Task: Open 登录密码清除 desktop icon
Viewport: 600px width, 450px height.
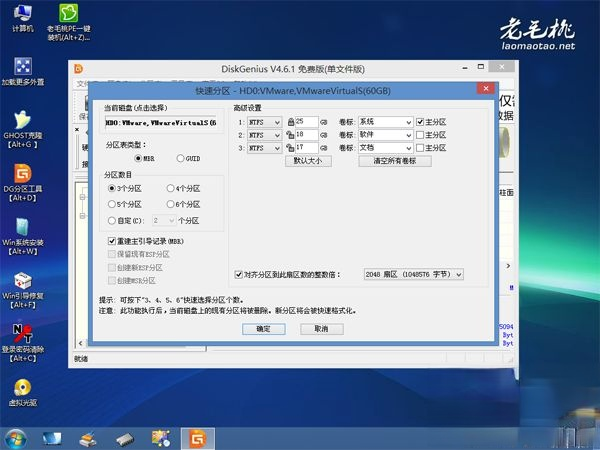Action: coord(23,343)
